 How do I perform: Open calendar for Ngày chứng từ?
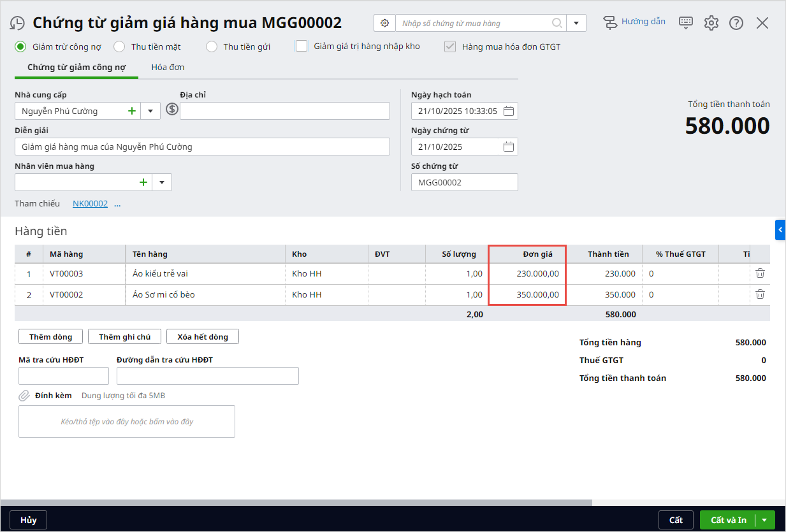click(x=508, y=147)
